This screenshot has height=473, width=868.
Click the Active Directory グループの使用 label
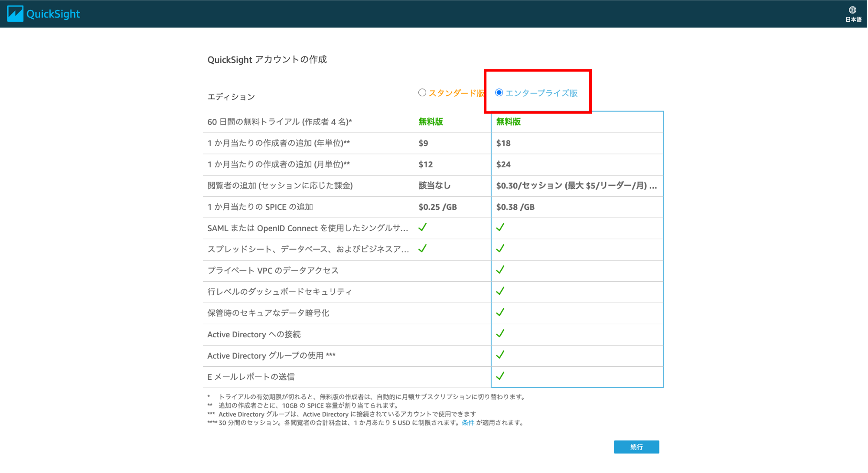tap(271, 356)
